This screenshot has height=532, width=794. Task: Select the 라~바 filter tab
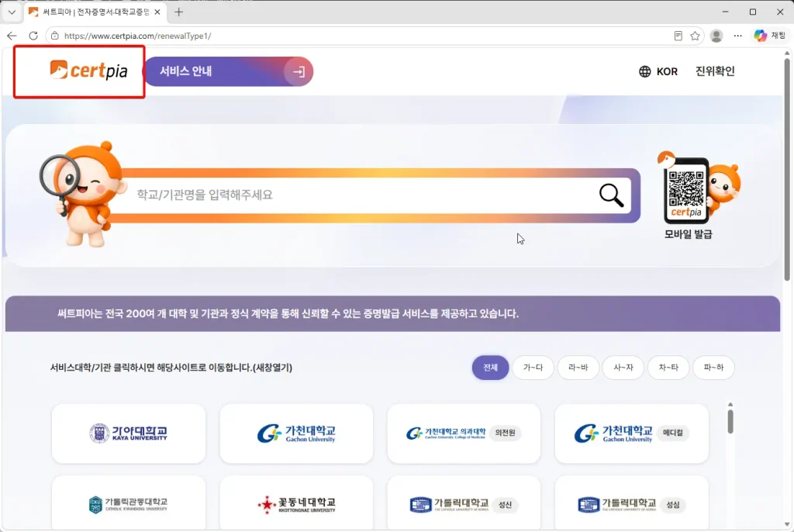578,368
